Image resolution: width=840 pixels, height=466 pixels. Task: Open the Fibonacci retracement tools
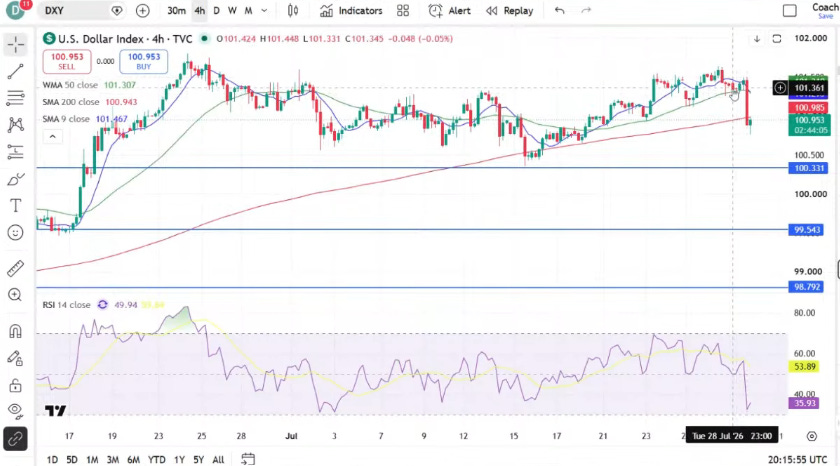(16, 97)
